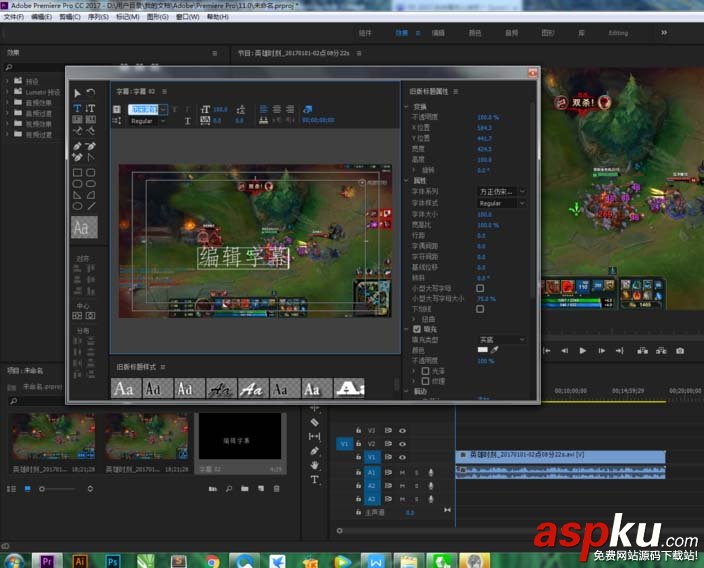Expand the 扭曲 distort section

point(414,319)
